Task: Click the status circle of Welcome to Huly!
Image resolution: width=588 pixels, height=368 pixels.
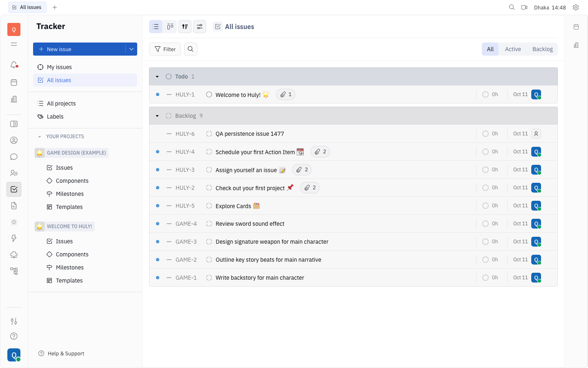Action: 209,94
